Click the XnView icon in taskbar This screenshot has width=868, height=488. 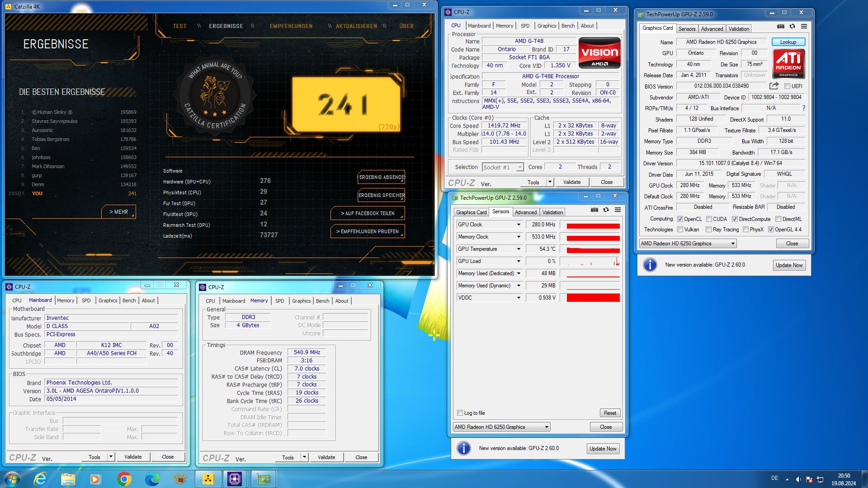180,479
